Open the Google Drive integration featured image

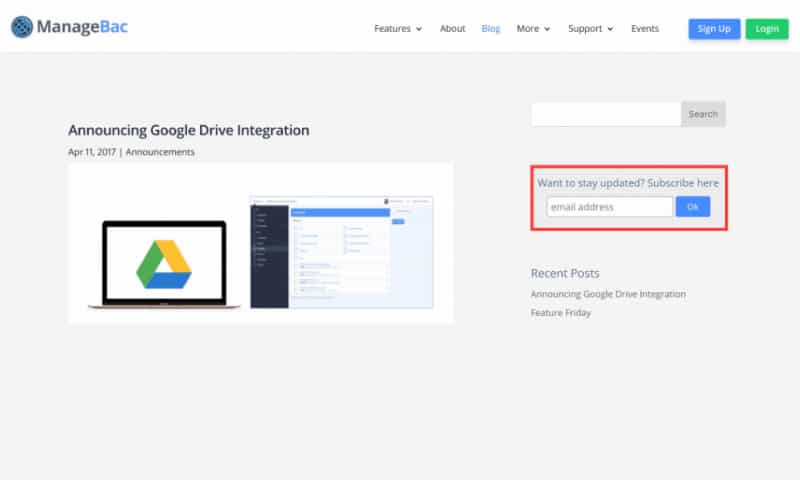click(x=260, y=244)
